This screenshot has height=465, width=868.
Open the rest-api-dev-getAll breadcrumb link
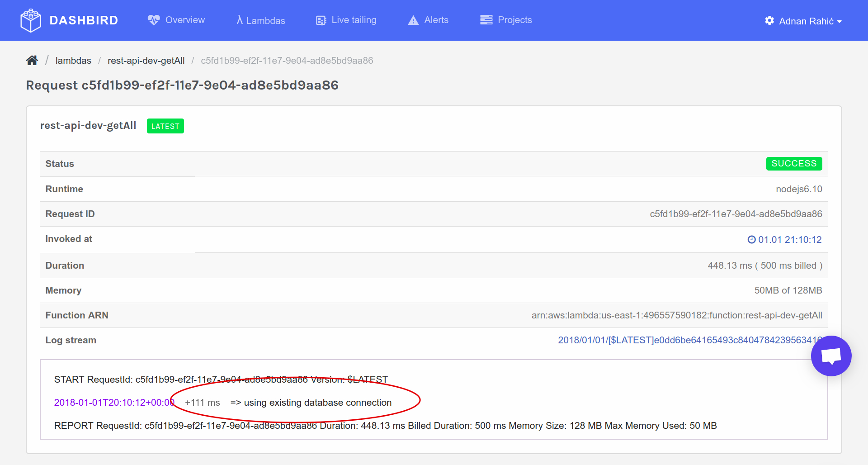click(146, 61)
